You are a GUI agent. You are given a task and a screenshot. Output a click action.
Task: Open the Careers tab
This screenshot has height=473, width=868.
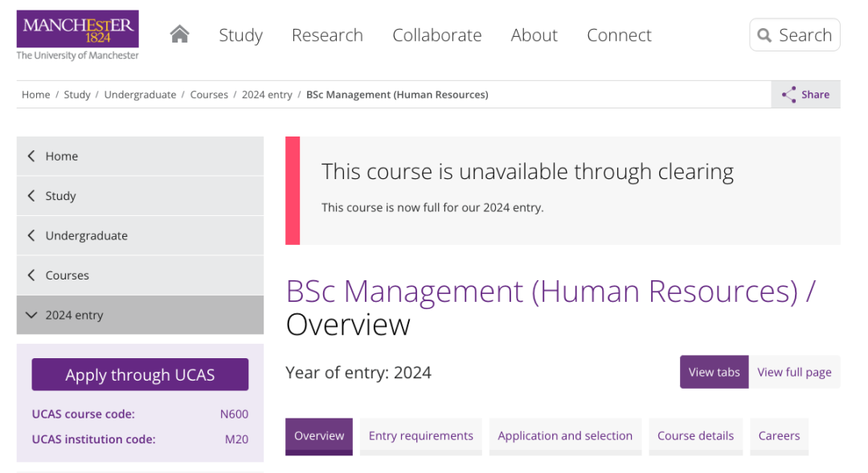click(779, 436)
